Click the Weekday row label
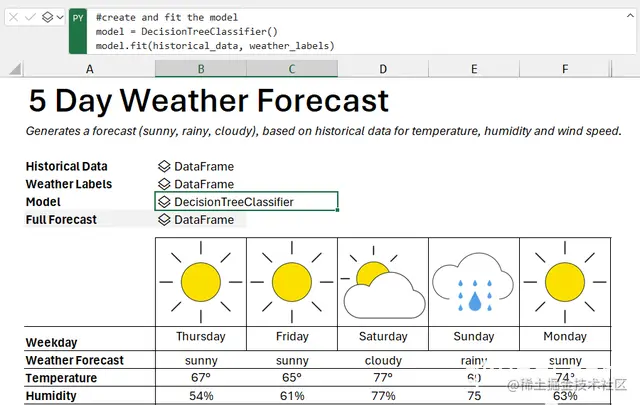 [51, 342]
